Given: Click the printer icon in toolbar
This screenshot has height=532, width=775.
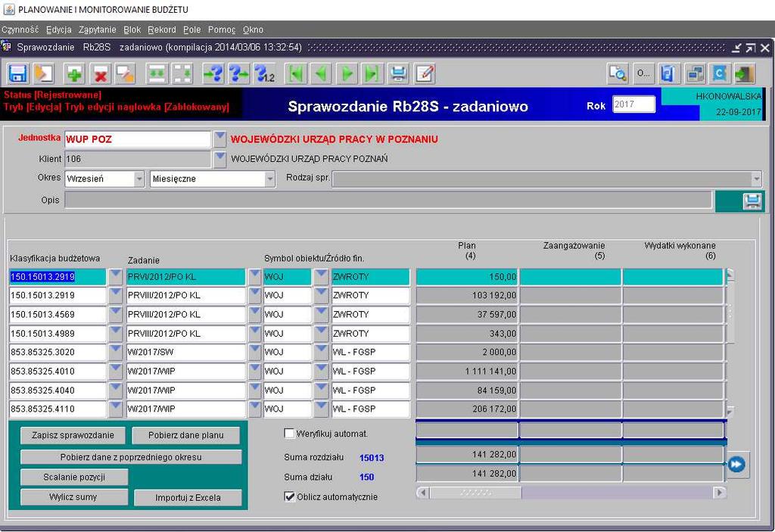Looking at the screenshot, I should point(398,74).
